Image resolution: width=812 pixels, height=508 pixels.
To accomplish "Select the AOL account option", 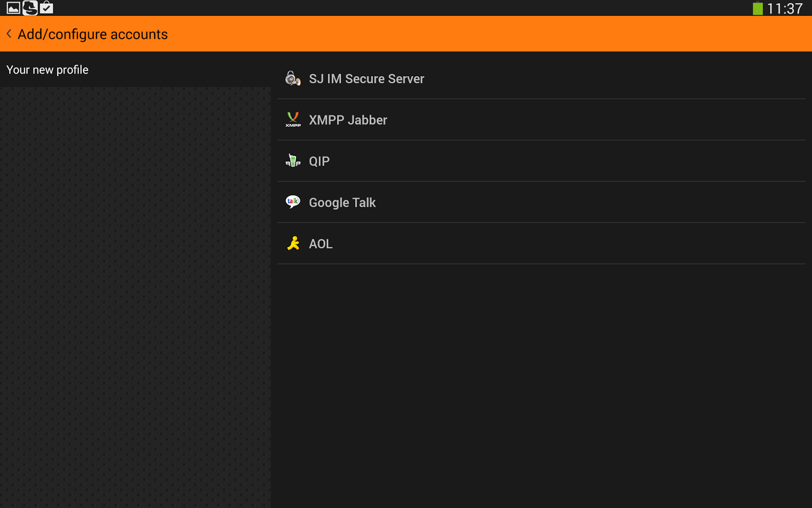I will coord(542,244).
